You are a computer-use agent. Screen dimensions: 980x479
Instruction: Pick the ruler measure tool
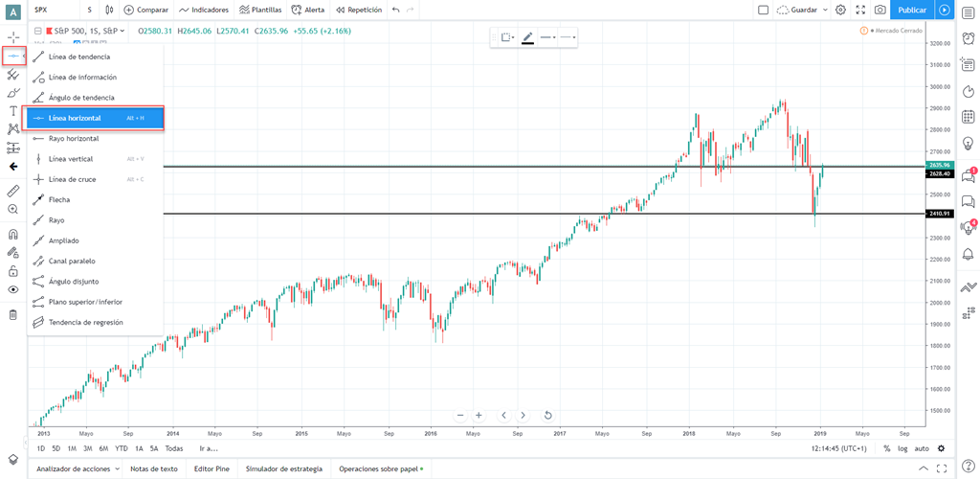13,191
